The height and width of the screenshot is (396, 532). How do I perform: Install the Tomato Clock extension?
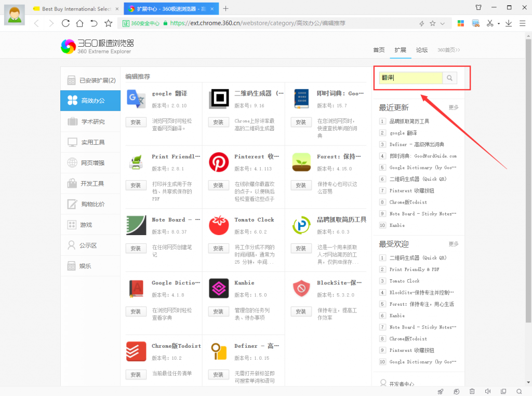pyautogui.click(x=219, y=248)
